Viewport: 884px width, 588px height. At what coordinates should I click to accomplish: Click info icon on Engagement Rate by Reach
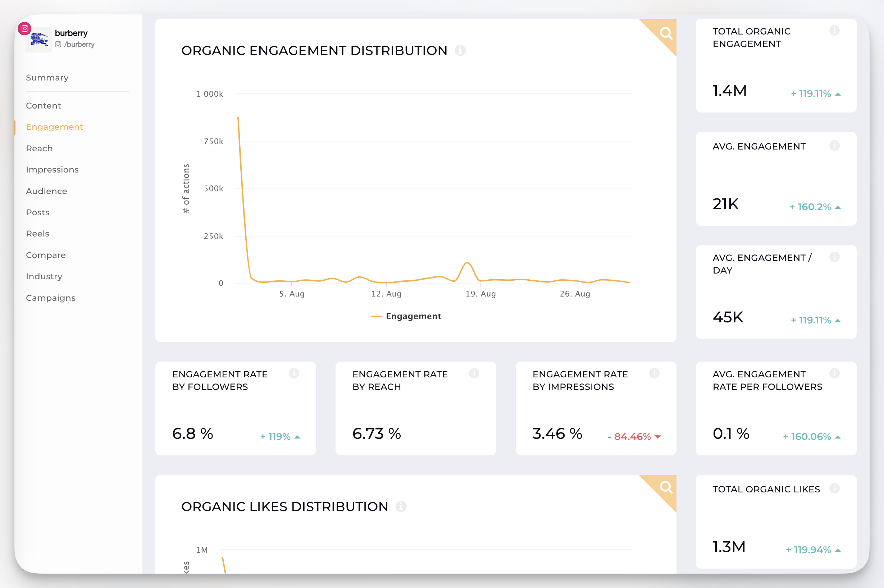coord(474,373)
